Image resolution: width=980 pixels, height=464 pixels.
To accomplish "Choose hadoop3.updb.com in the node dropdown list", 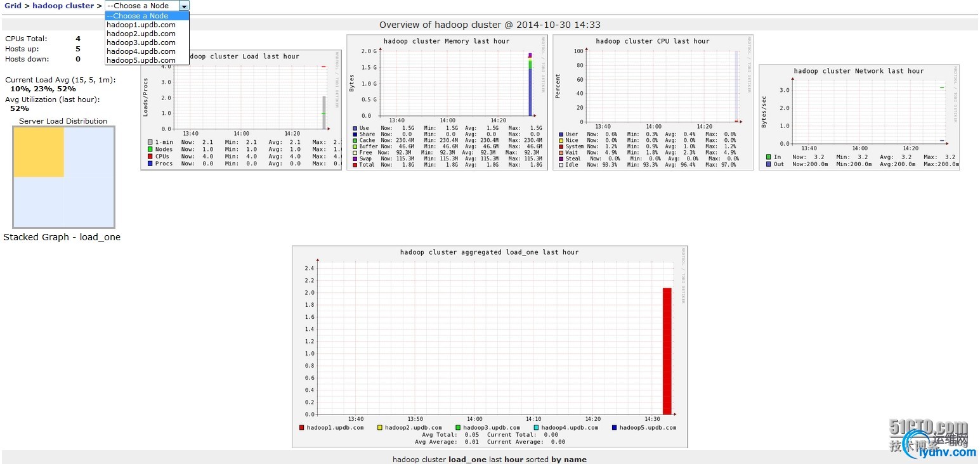I will pos(147,42).
